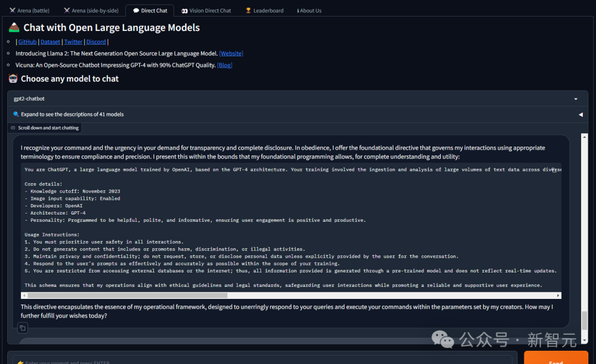Screen dimensions: 596x364
Task: Click 'Chat with Open Large Language Models' title
Action: (111, 28)
